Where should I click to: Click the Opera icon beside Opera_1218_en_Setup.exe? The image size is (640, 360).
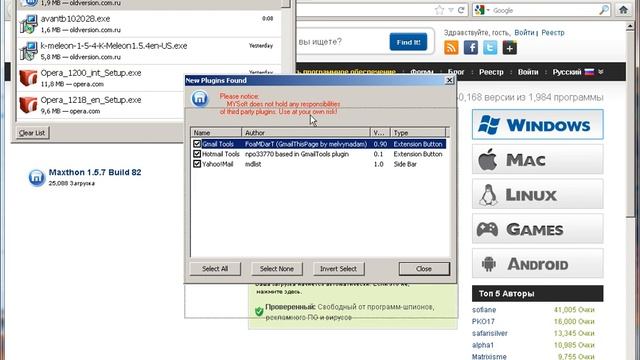28,104
